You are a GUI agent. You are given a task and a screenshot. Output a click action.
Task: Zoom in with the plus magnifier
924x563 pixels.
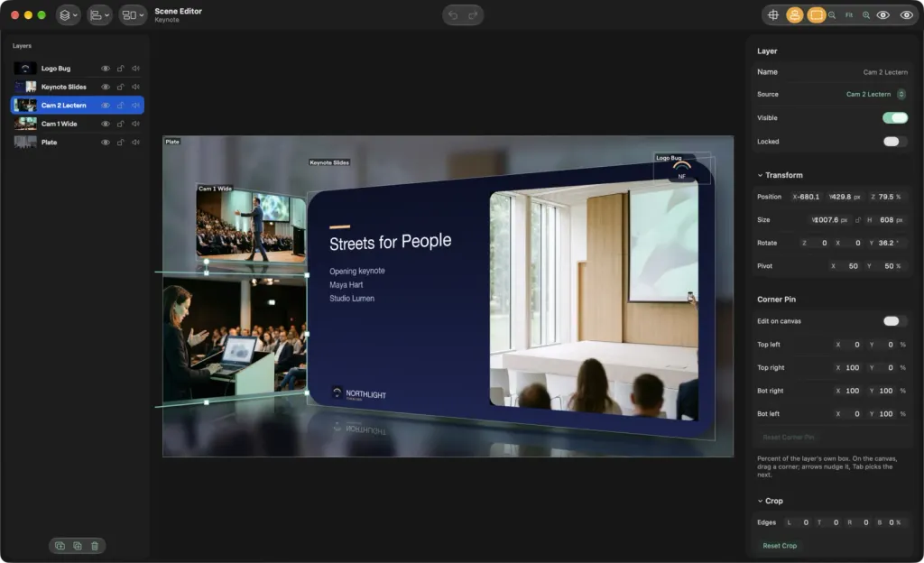click(x=865, y=15)
